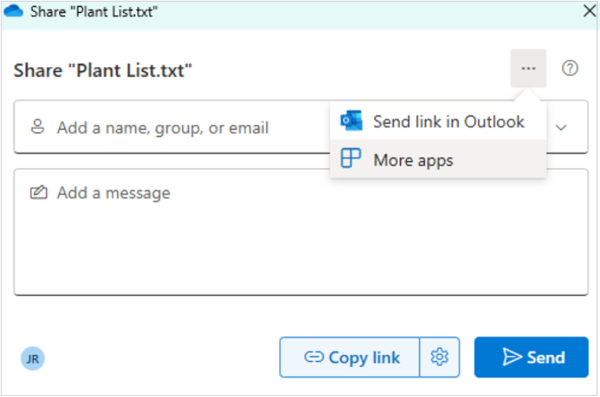Click the JR user avatar

[33, 359]
